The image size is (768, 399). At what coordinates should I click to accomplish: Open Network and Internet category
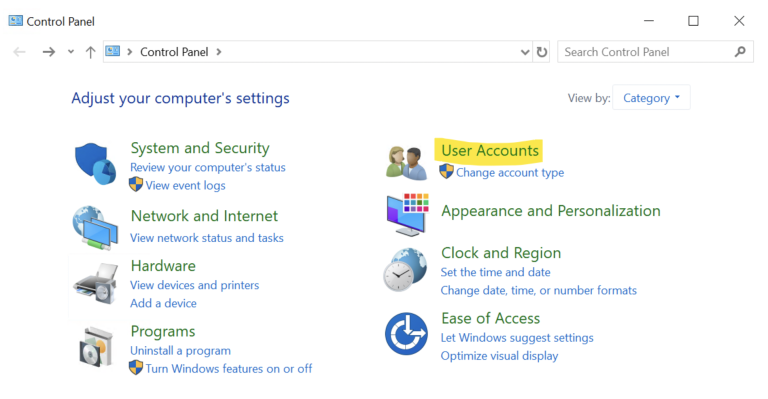point(204,216)
